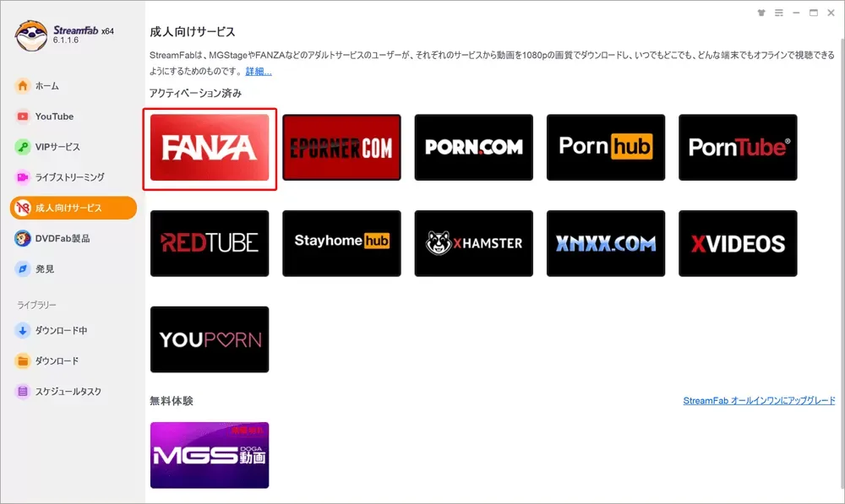This screenshot has height=504, width=845.
Task: Click the Downloads folder icon
Action: click(x=23, y=360)
